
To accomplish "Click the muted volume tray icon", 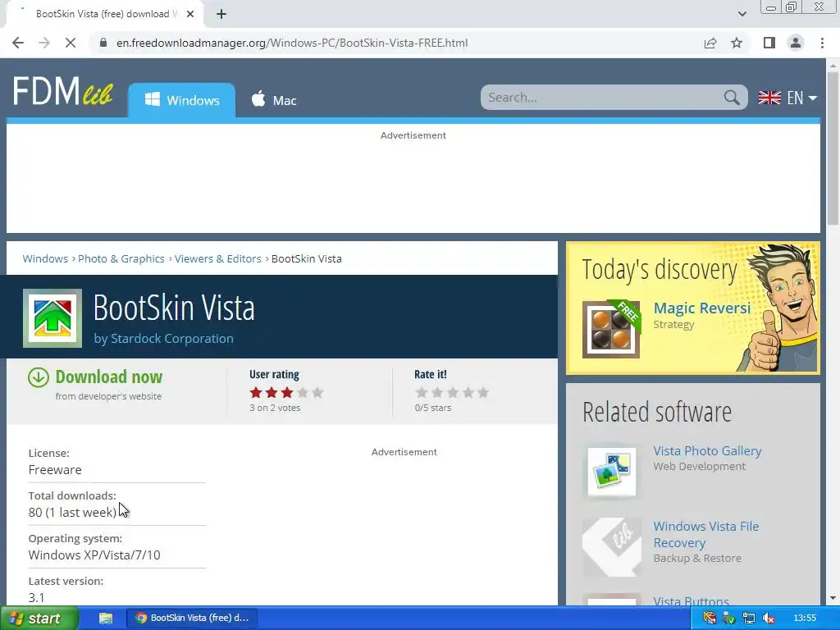I will pos(768,619).
